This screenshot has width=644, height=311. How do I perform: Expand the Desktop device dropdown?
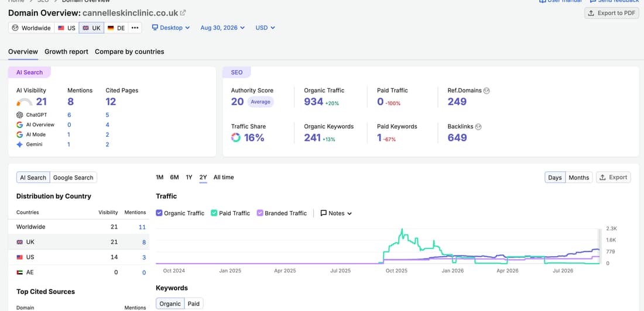coord(171,28)
